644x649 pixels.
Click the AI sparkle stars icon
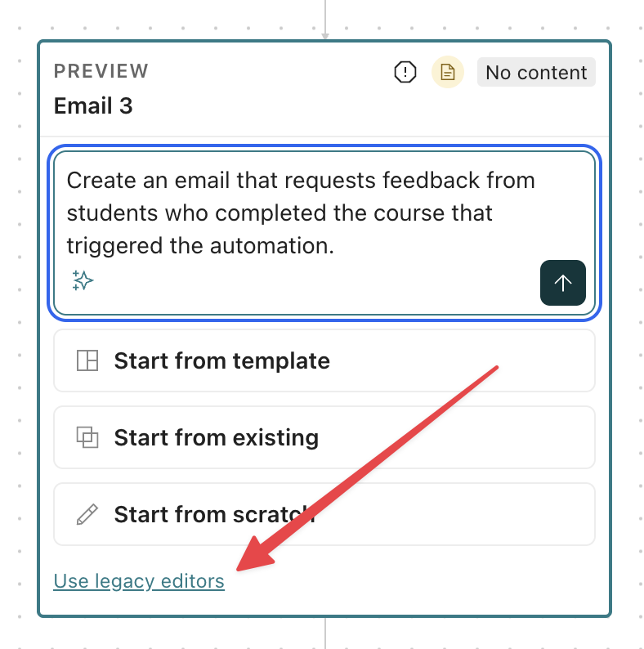click(83, 280)
